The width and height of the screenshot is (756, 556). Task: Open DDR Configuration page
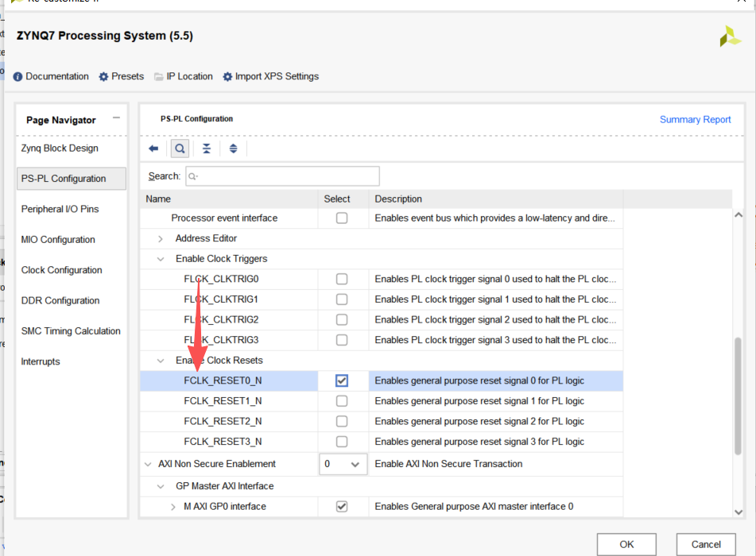tap(60, 301)
